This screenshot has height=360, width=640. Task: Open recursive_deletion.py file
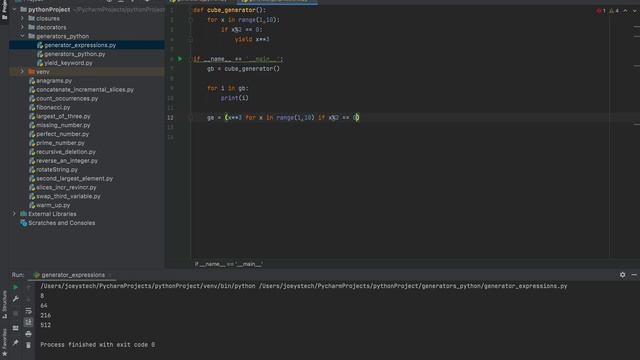[66, 152]
